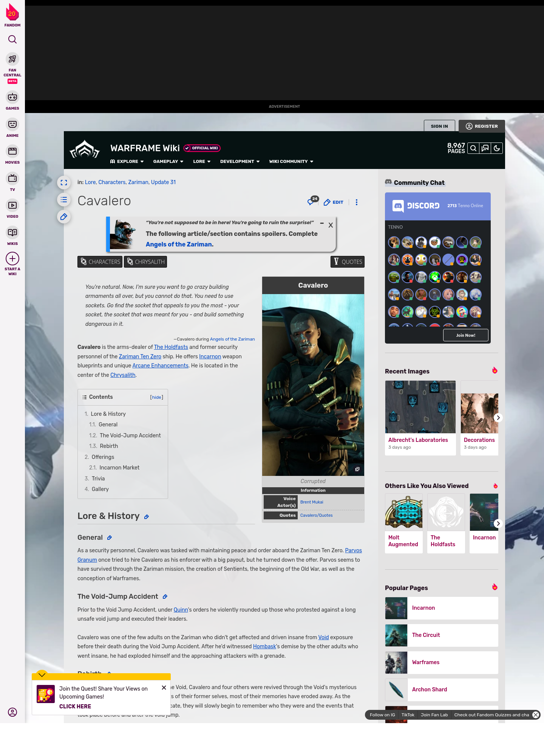The image size is (544, 756).
Task: Switch to the Chrysalith tab
Action: 145,262
